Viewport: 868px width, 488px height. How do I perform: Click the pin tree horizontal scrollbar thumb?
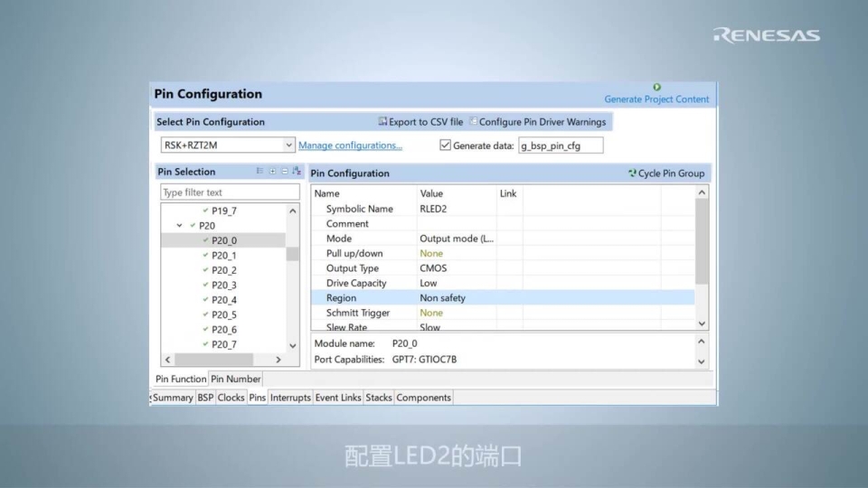tap(214, 360)
